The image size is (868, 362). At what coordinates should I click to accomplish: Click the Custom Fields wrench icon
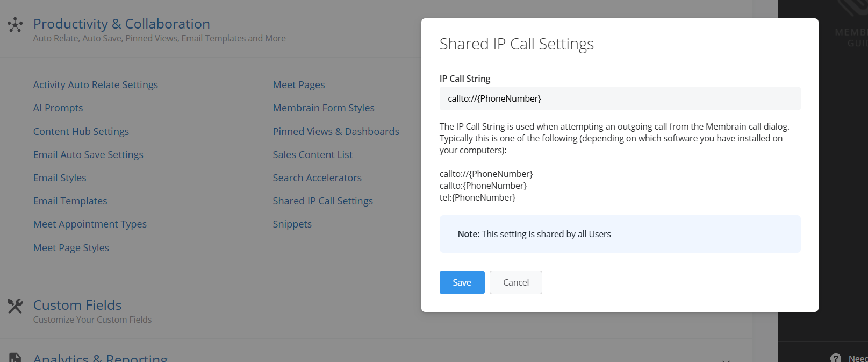[15, 306]
